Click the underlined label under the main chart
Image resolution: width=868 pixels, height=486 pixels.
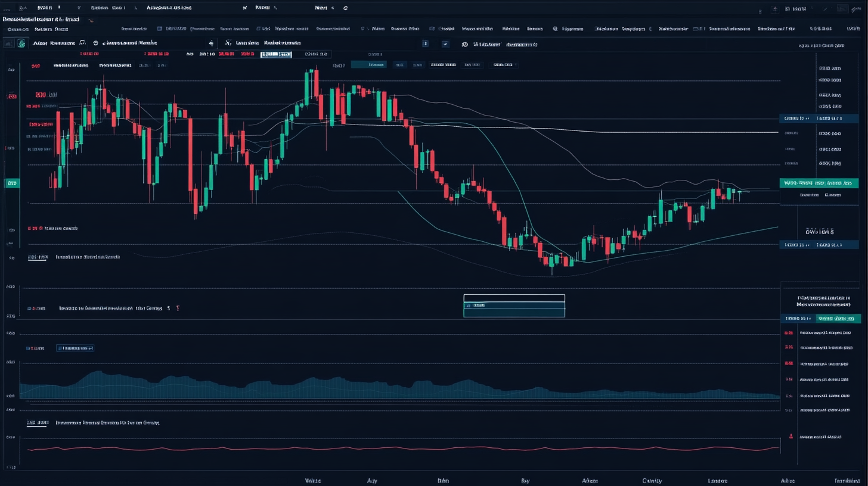pyautogui.click(x=38, y=257)
